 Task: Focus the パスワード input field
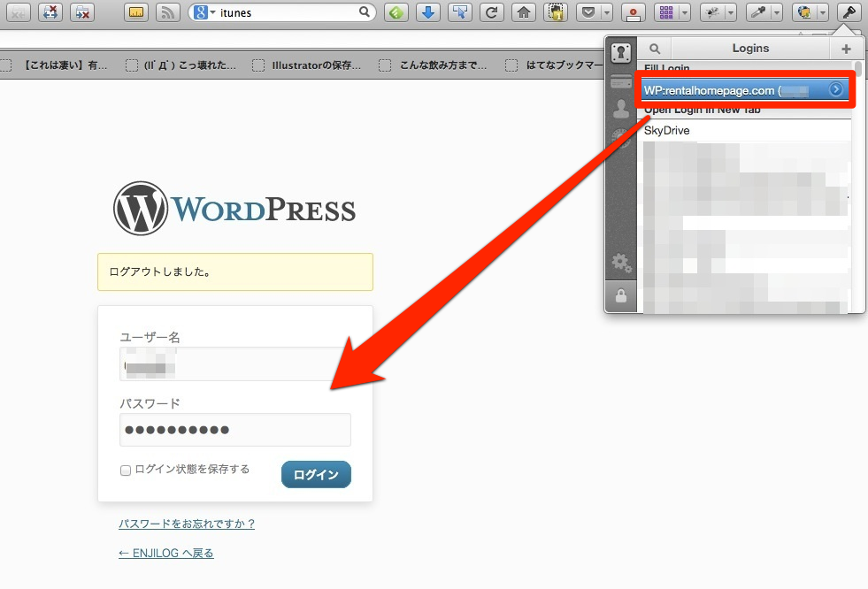[235, 430]
